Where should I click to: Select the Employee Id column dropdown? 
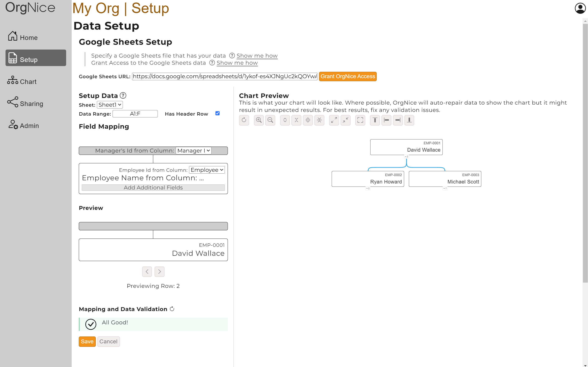pyautogui.click(x=207, y=170)
